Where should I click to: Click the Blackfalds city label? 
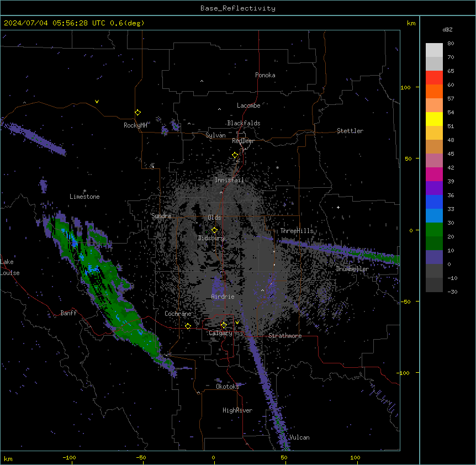tap(244, 123)
